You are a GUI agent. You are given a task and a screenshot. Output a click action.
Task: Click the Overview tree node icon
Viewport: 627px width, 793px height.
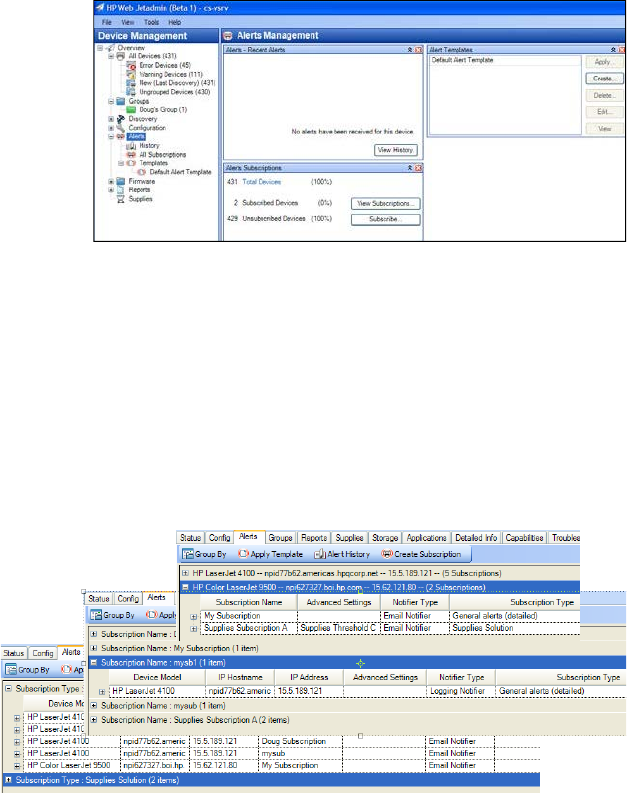pos(110,48)
